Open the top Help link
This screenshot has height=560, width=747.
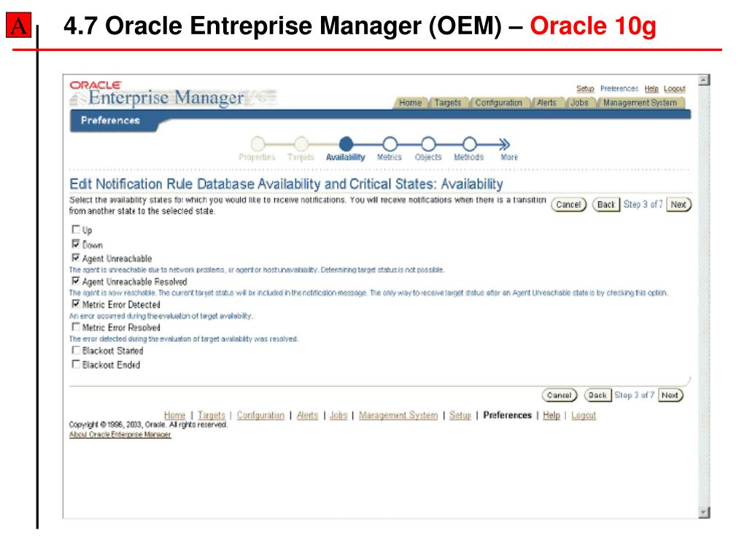[x=651, y=88]
